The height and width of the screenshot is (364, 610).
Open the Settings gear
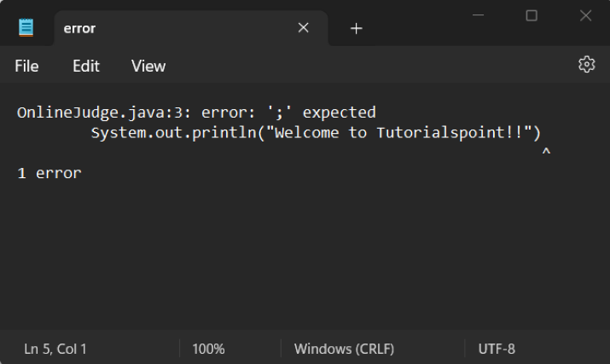point(586,65)
